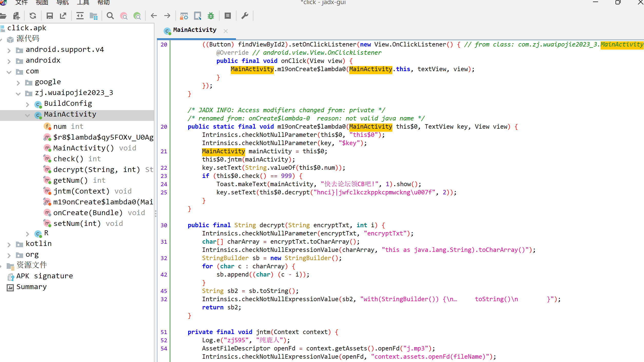Select the decrypt(String, int) method node
Screen dimensions: 644x362
coord(96,169)
